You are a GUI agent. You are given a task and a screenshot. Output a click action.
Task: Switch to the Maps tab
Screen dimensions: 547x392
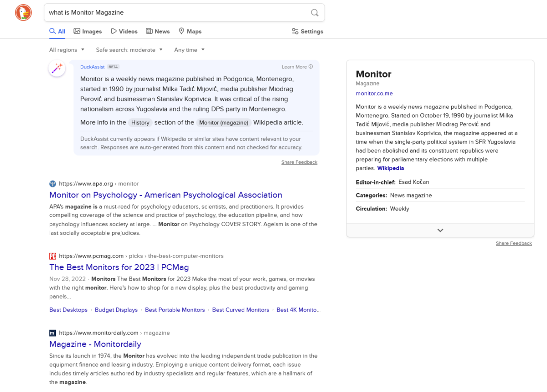(190, 31)
